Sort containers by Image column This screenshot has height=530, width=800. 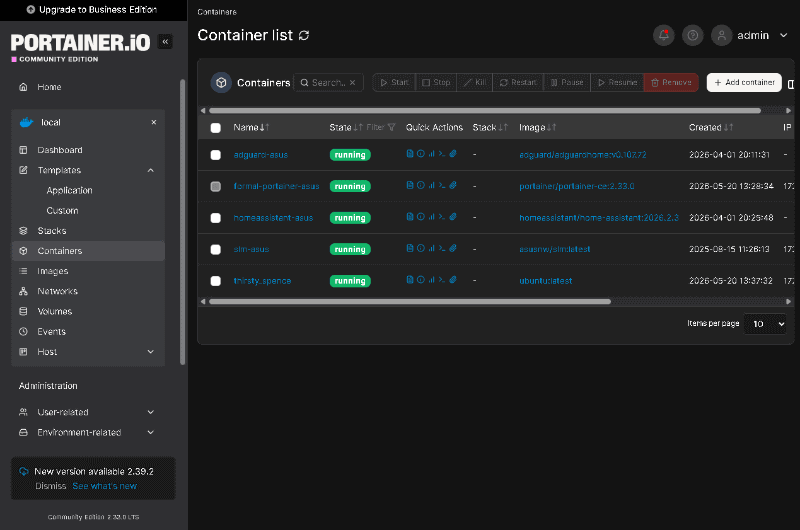tap(537, 128)
